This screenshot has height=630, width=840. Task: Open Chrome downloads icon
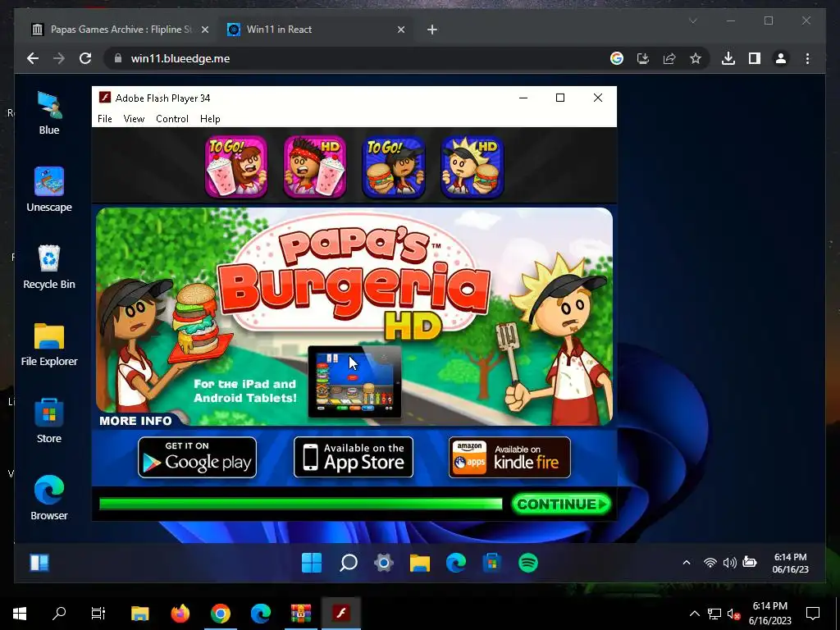tap(728, 58)
